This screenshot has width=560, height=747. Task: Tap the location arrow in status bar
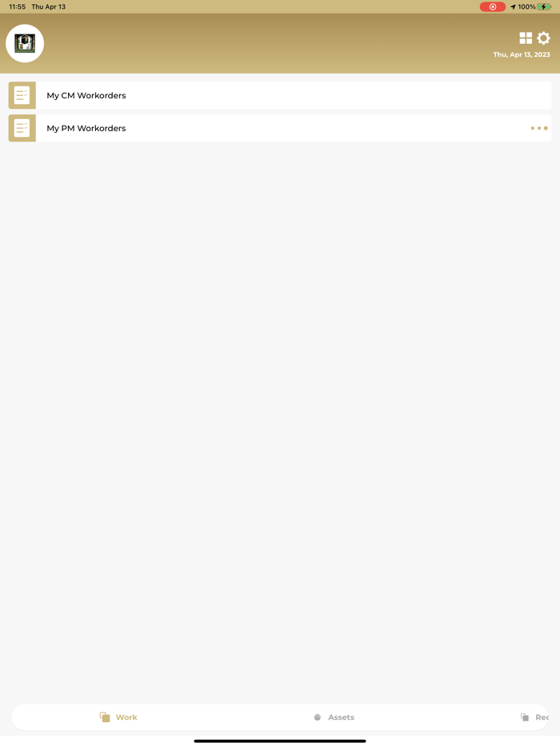coord(513,6)
